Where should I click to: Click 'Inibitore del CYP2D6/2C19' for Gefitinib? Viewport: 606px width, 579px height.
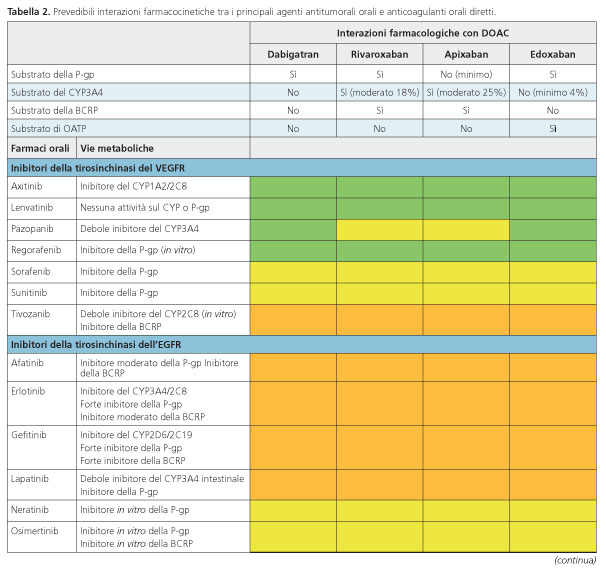pyautogui.click(x=136, y=435)
